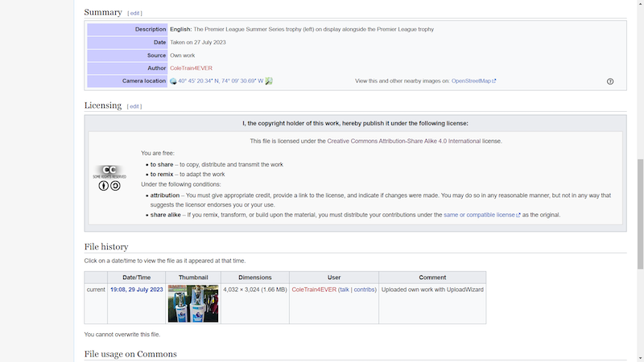Open the file history thumbnail image
This screenshot has width=644, height=362.
pyautogui.click(x=193, y=303)
